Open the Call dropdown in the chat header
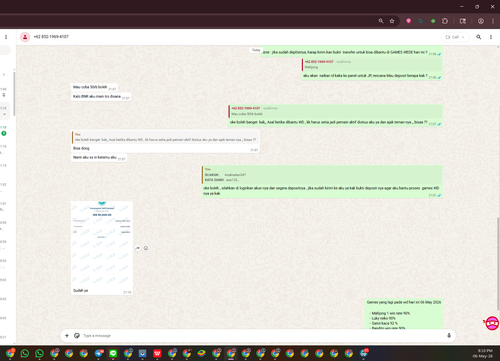This screenshot has width=500, height=361. pyautogui.click(x=455, y=37)
